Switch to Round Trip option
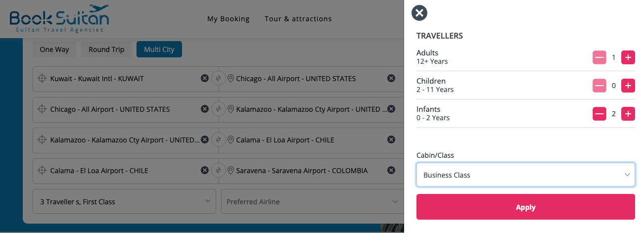644x233 pixels. point(106,49)
